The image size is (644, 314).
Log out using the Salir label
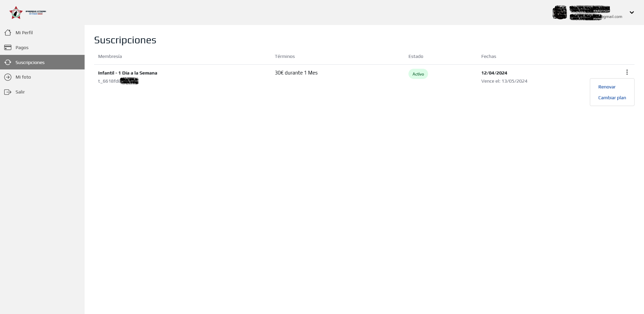[20, 92]
